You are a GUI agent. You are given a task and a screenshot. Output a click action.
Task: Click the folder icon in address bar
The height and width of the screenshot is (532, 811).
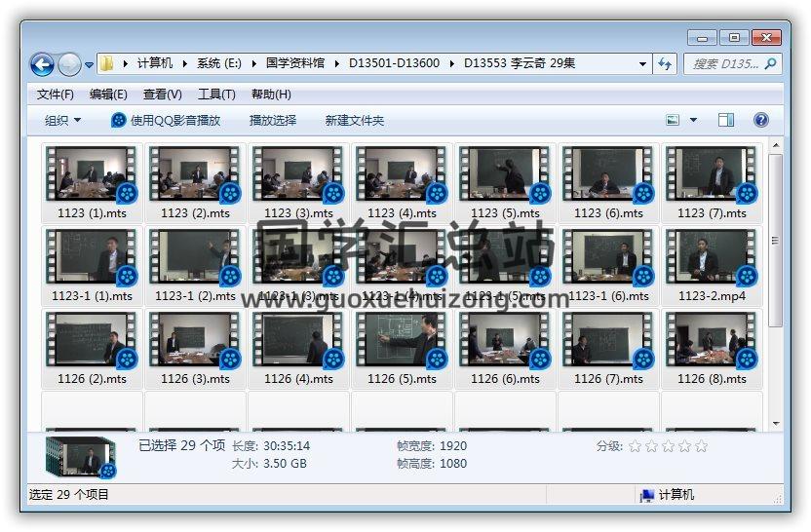107,64
